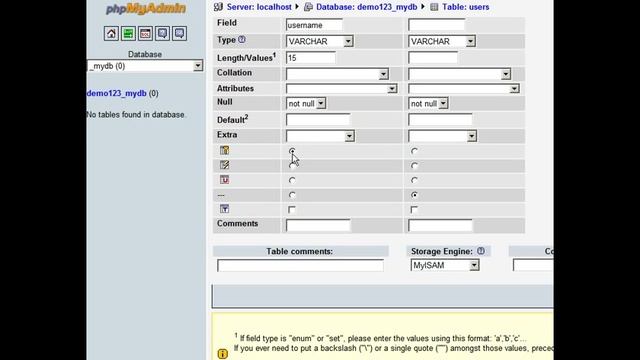Click the 'Length/Values' row label

247,58
